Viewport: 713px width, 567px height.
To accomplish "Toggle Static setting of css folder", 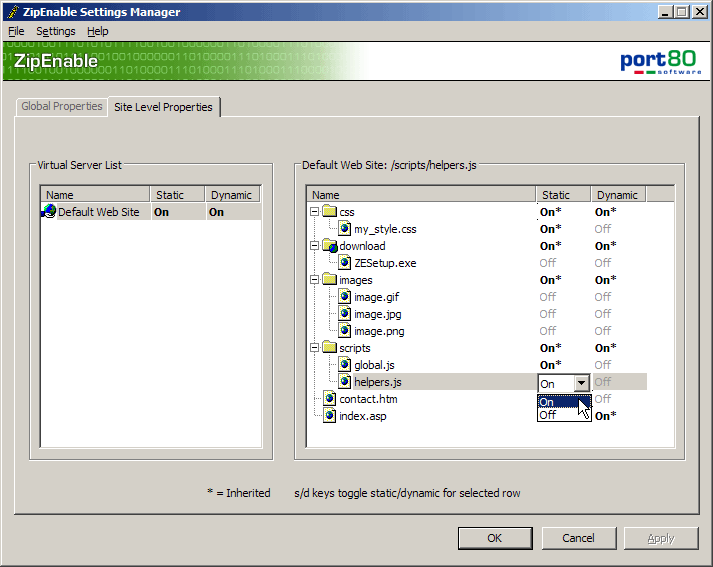I will pos(551,212).
